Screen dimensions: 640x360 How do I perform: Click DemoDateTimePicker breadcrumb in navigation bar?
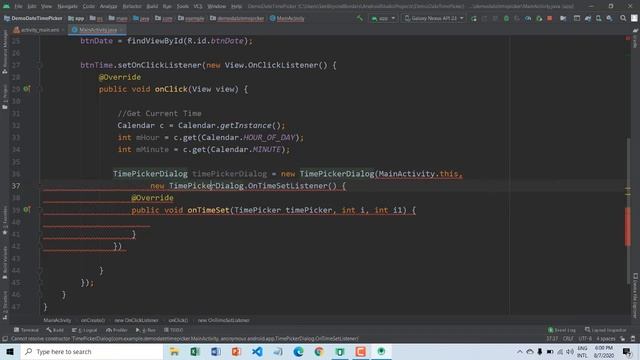click(33, 18)
